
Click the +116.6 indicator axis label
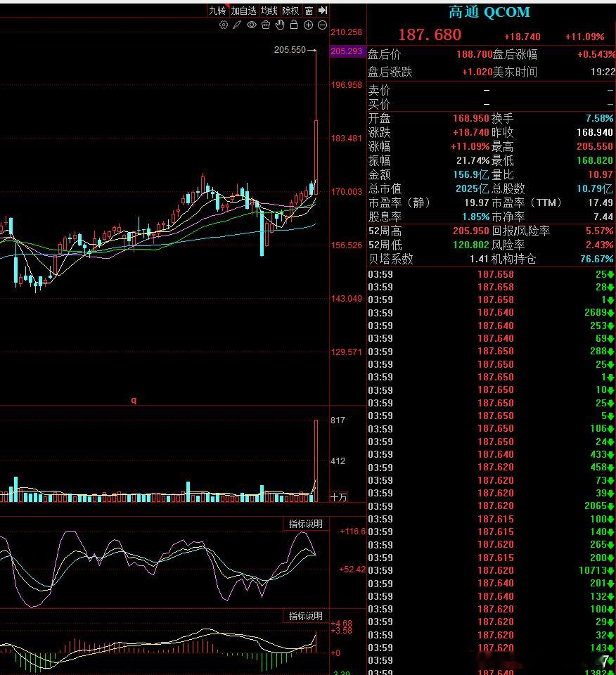tap(352, 532)
